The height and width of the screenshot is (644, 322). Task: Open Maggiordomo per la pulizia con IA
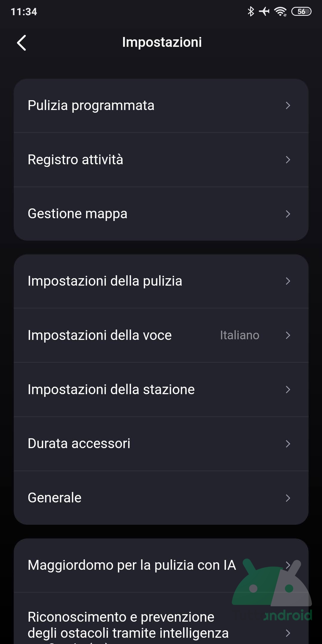tap(132, 565)
